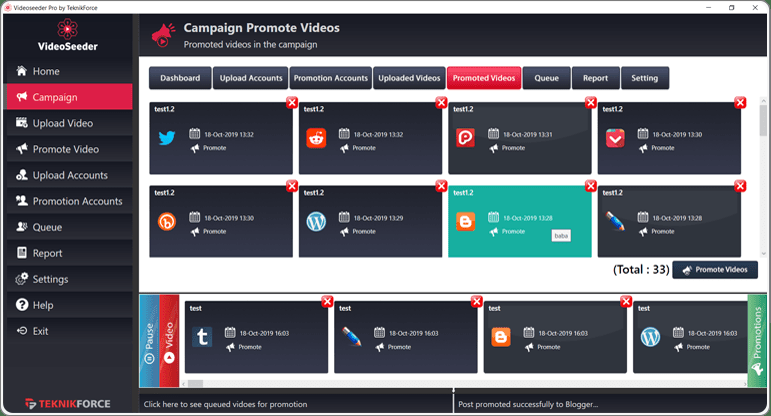Click the calendar icon on Plurk card

click(x=493, y=133)
